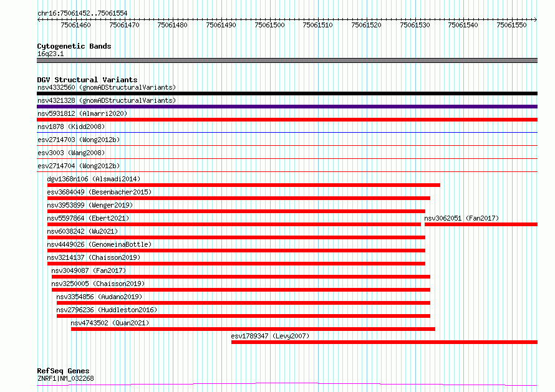Click ruler position 75061460
The height and width of the screenshot is (392, 555).
coord(75,25)
